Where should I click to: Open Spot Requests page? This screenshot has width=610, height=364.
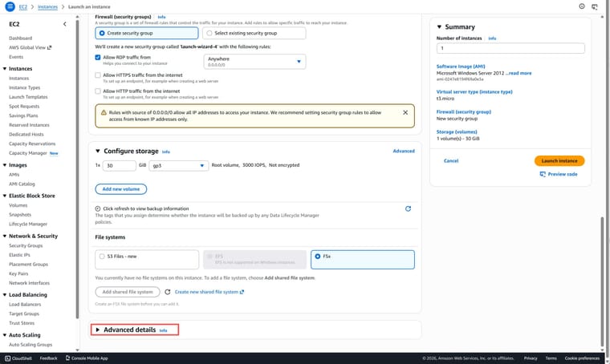click(x=24, y=106)
